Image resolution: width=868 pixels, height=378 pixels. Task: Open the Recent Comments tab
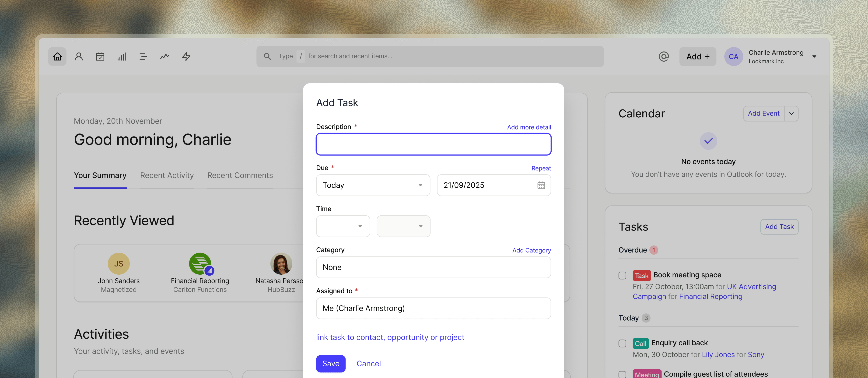240,175
